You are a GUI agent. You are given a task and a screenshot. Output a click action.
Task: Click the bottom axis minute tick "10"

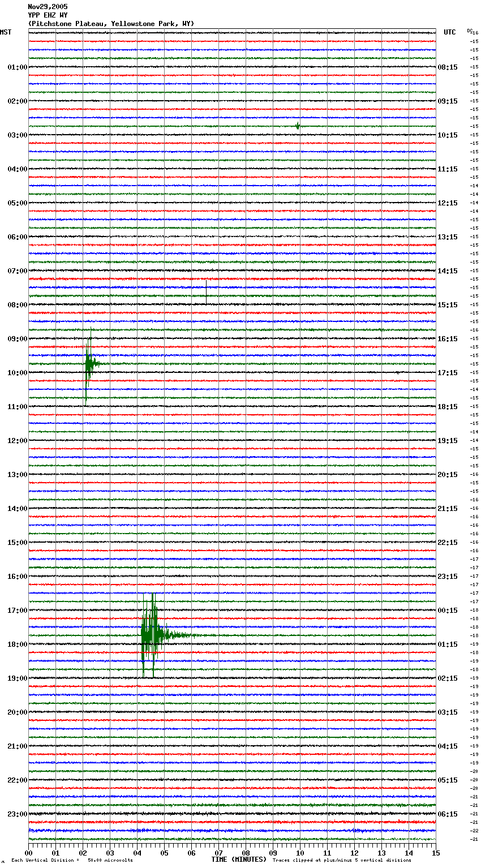[x=300, y=853]
